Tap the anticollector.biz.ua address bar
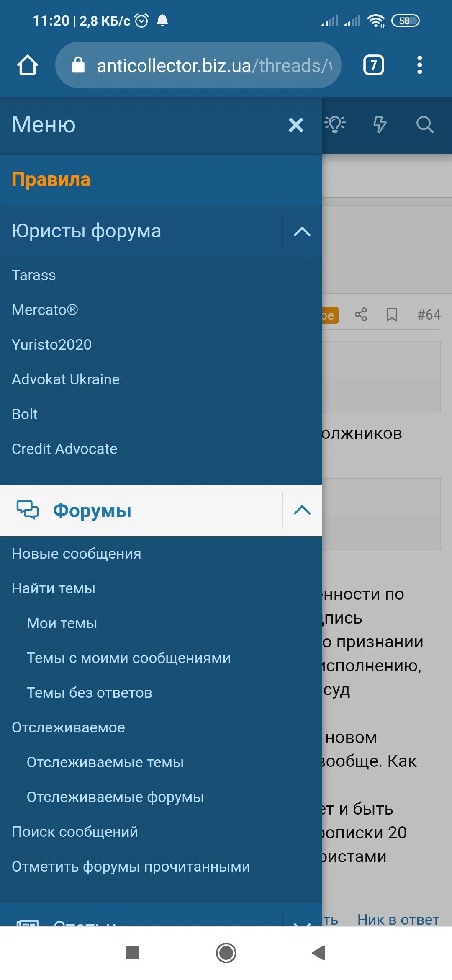452x980 pixels. tap(198, 65)
